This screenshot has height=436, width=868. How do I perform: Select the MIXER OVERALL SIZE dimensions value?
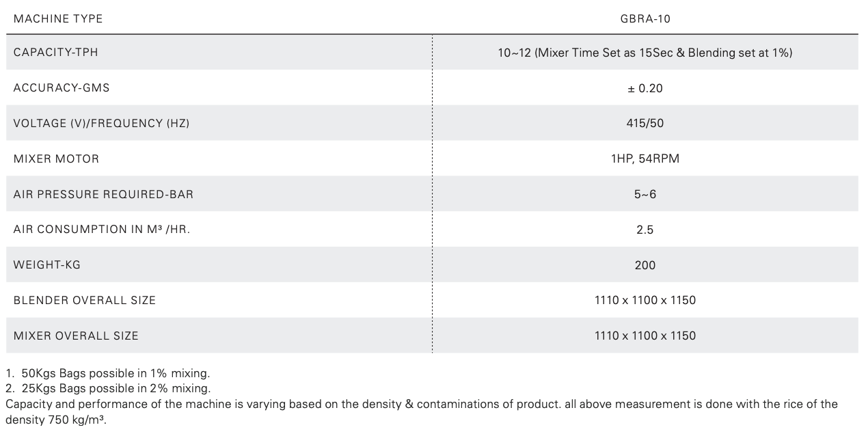(x=645, y=336)
